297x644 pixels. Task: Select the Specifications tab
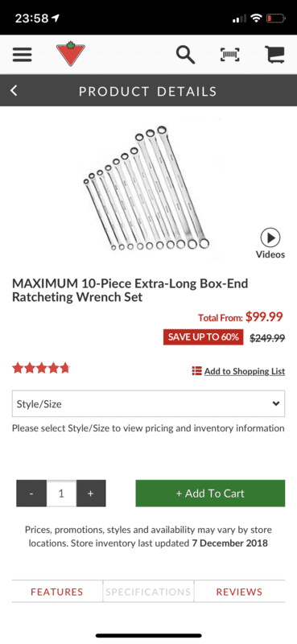[148, 592]
